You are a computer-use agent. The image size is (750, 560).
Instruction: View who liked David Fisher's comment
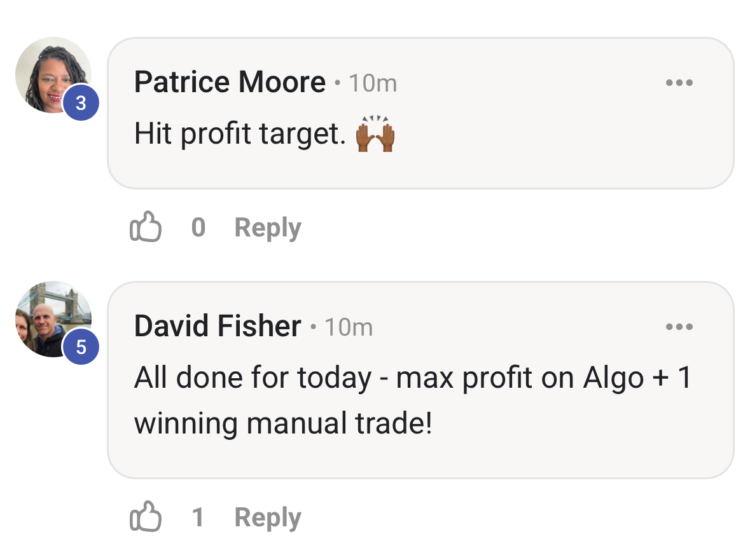tap(198, 517)
